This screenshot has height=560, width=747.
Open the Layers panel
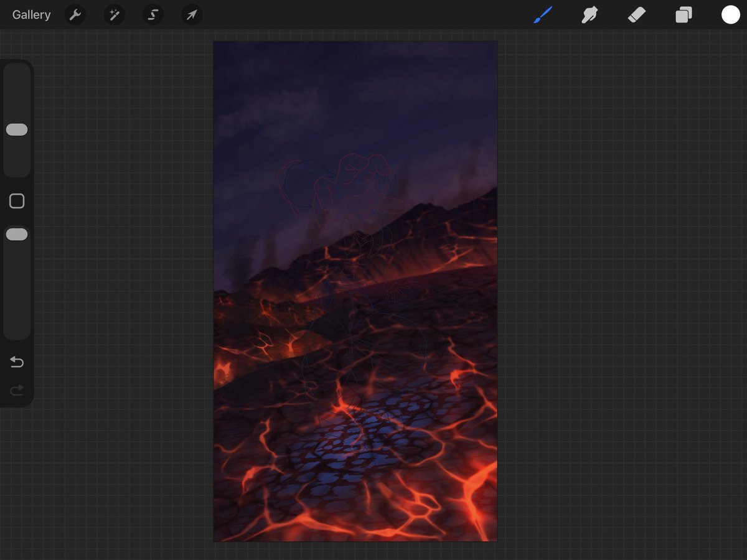point(684,15)
